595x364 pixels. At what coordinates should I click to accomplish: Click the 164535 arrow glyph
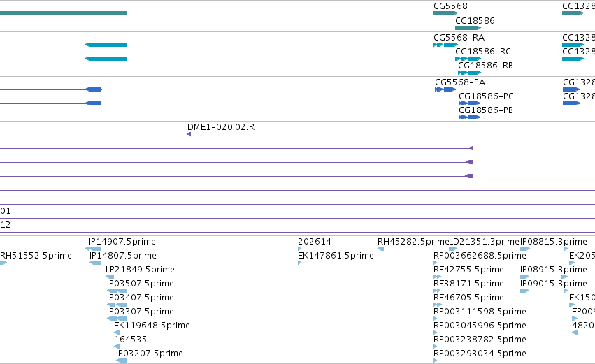click(117, 347)
